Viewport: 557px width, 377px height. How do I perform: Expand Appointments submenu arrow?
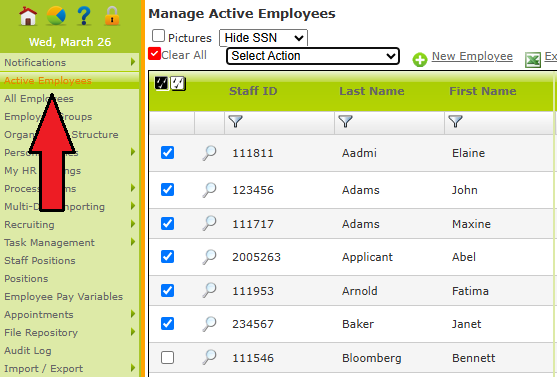[x=133, y=314]
